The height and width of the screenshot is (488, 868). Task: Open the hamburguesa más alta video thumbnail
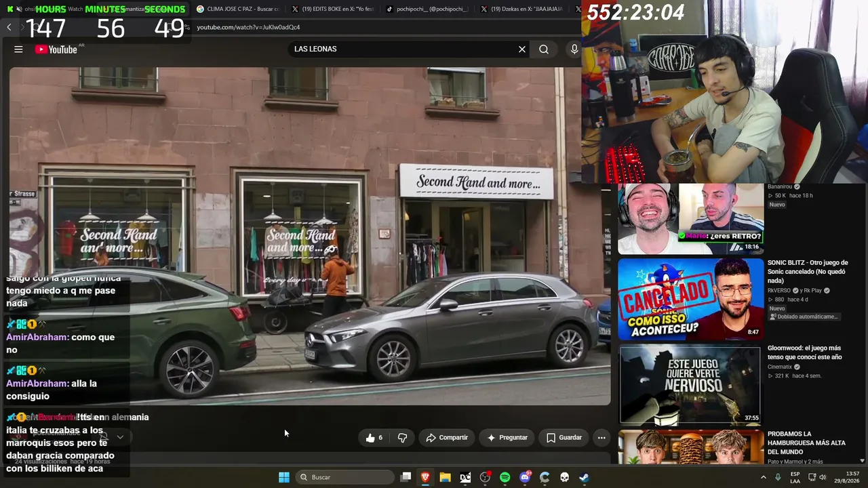(x=690, y=447)
